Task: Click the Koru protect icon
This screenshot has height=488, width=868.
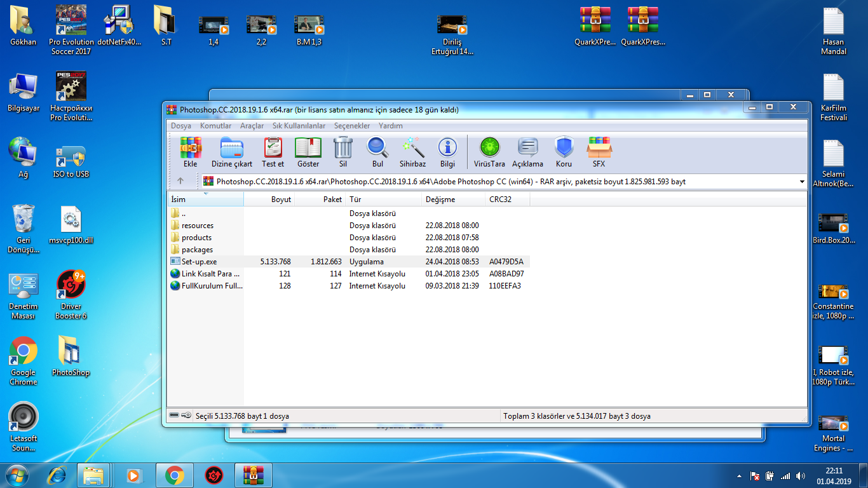Action: click(564, 152)
